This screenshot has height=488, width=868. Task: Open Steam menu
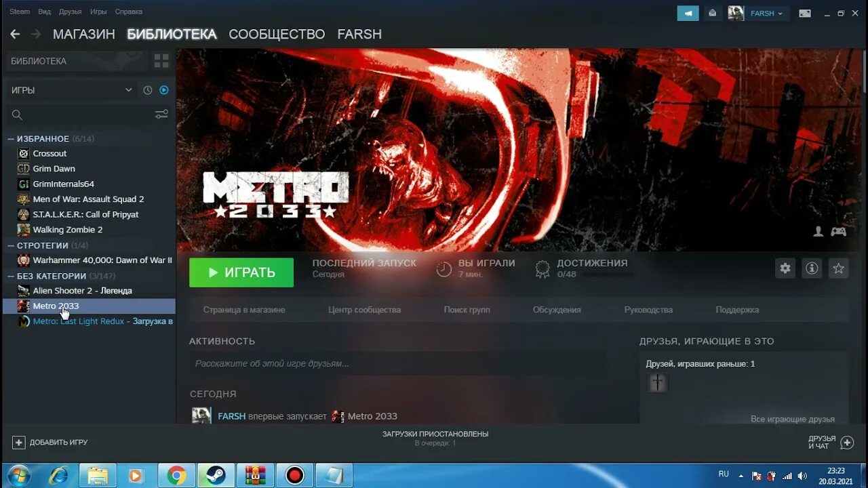click(x=20, y=12)
